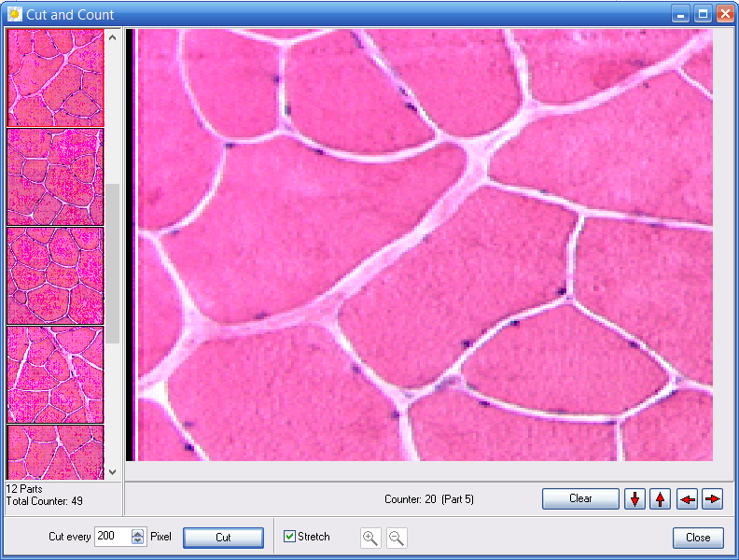Select the second part thumbnail
The width and height of the screenshot is (739, 560).
(55, 176)
